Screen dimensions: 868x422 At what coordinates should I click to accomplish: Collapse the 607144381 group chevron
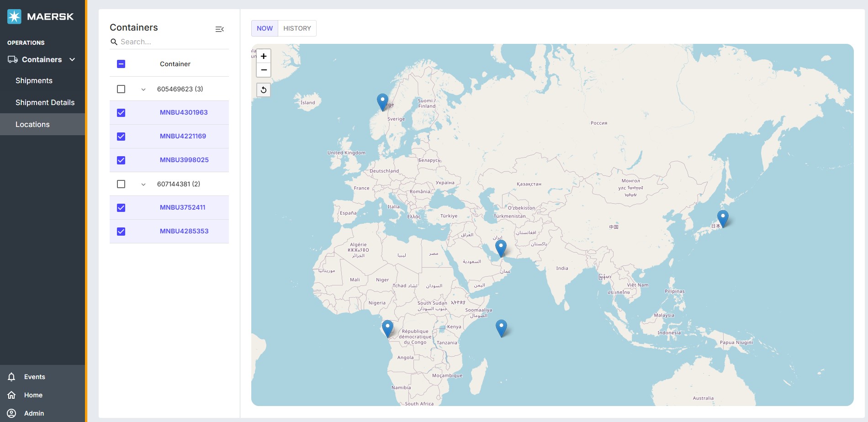pos(143,185)
